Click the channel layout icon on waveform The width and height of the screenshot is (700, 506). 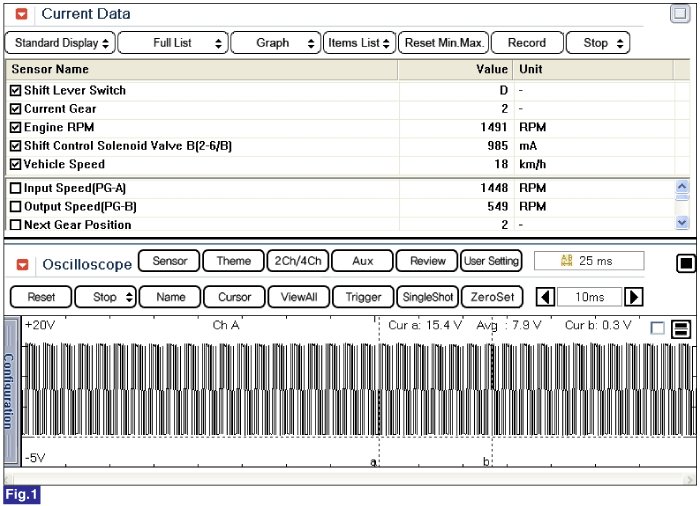pos(681,329)
